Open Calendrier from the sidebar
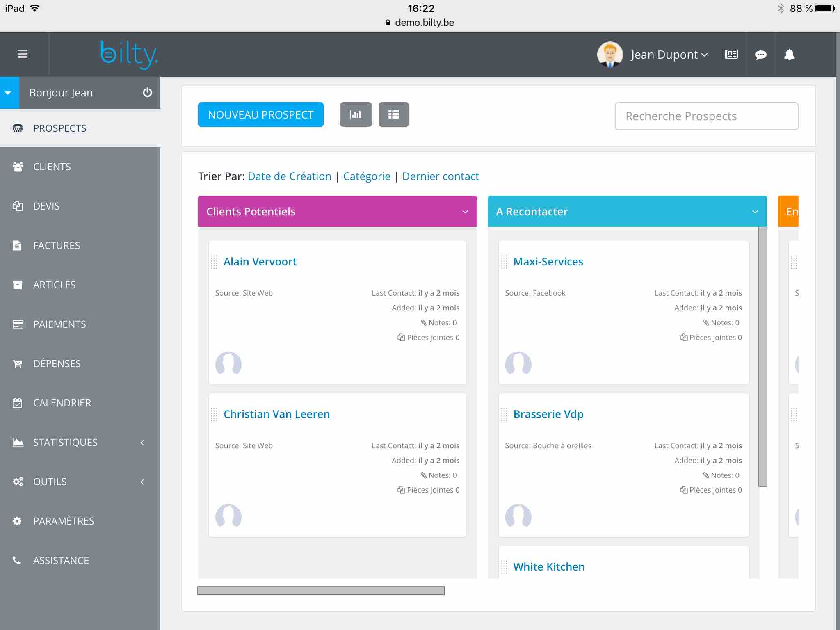840x630 pixels. click(x=62, y=403)
